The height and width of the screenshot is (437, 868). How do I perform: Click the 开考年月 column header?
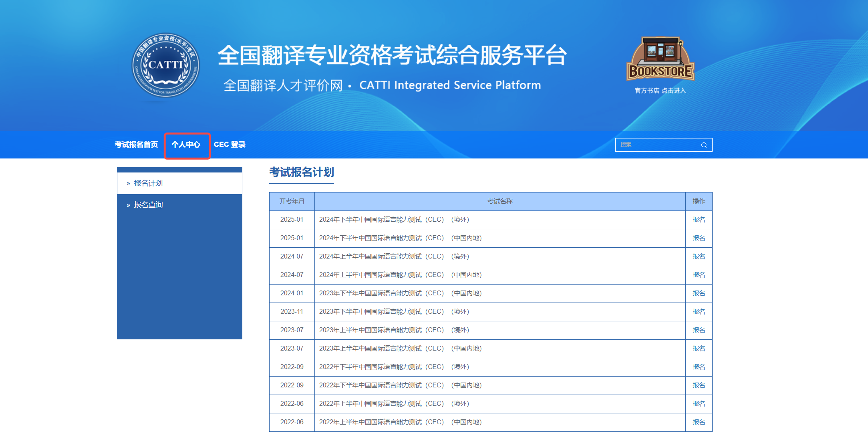[x=292, y=201]
